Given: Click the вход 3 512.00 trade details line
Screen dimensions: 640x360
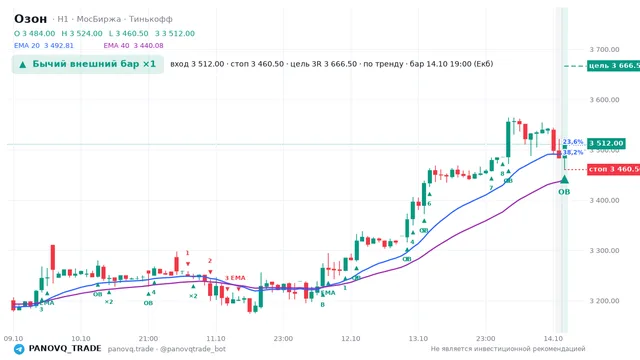Looking at the screenshot, I should (331, 64).
